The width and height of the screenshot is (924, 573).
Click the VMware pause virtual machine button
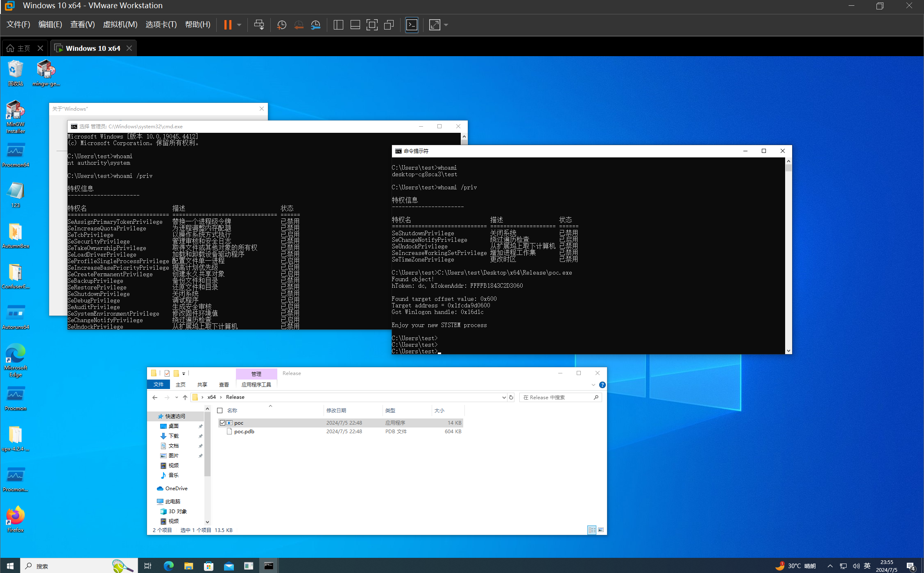[228, 25]
